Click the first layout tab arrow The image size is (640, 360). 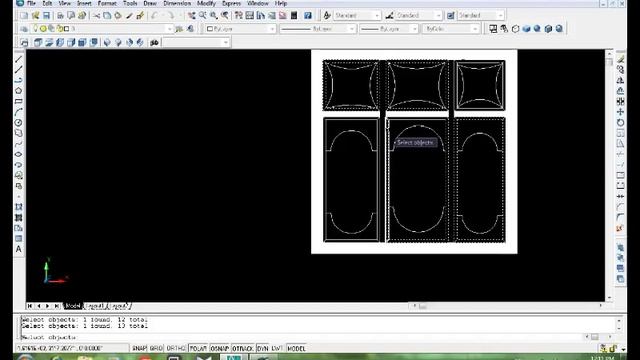(30, 306)
